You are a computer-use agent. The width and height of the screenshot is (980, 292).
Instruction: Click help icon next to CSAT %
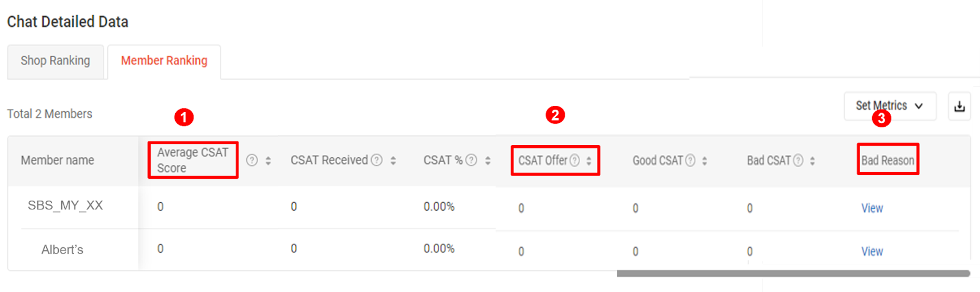coord(471,160)
